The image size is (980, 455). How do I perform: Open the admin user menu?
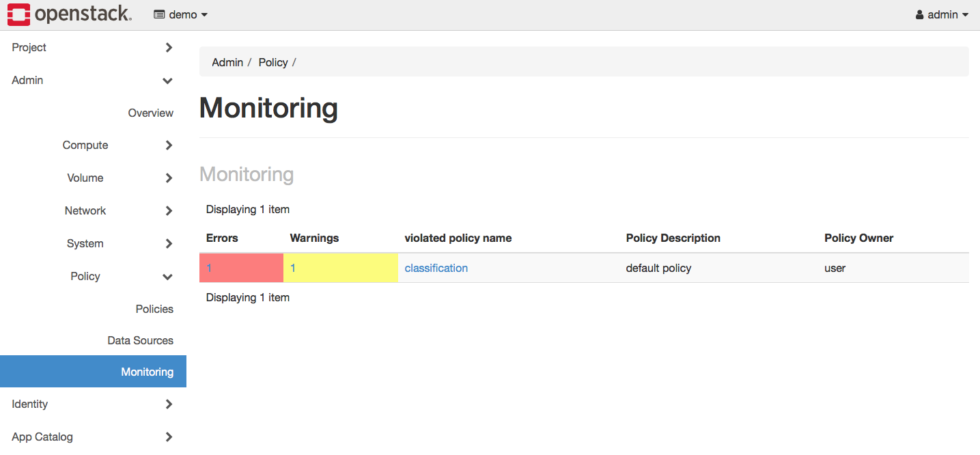(942, 14)
